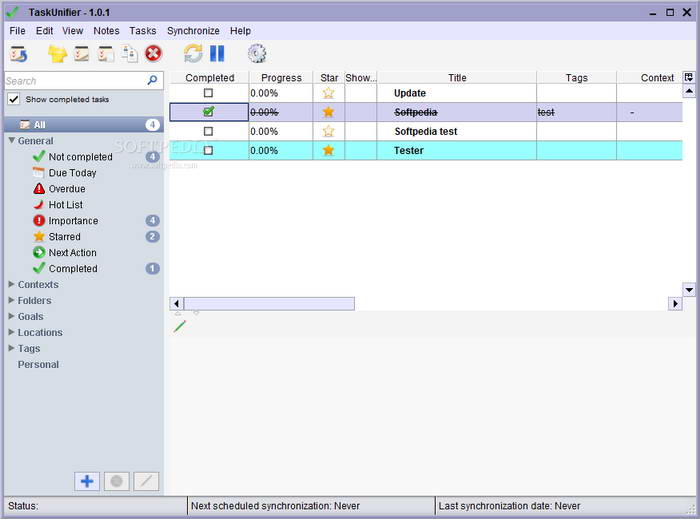Click the horizontal scrollbar thumb below task table
The width and height of the screenshot is (700, 519).
269,304
